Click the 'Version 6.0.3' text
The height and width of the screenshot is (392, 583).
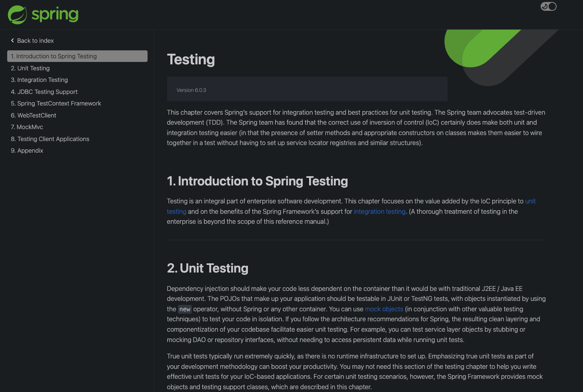pos(191,90)
